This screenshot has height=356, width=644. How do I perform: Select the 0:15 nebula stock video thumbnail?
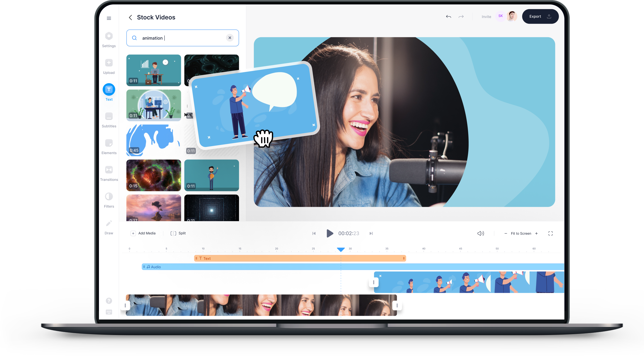pyautogui.click(x=154, y=175)
